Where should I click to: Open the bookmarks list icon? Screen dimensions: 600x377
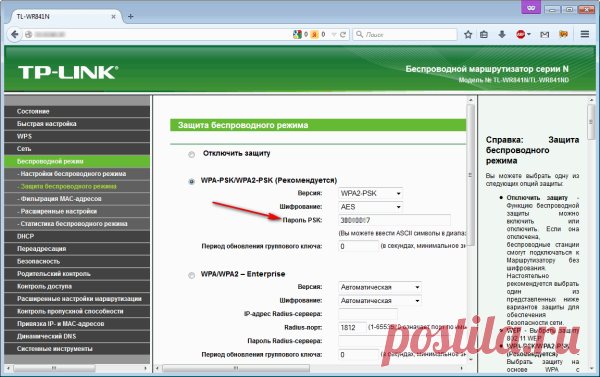(x=484, y=34)
